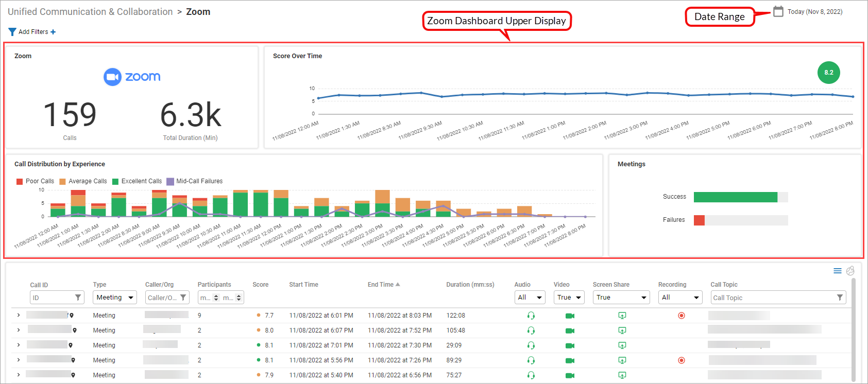Toggle Average Calls legend series
The image size is (868, 384).
tap(83, 181)
